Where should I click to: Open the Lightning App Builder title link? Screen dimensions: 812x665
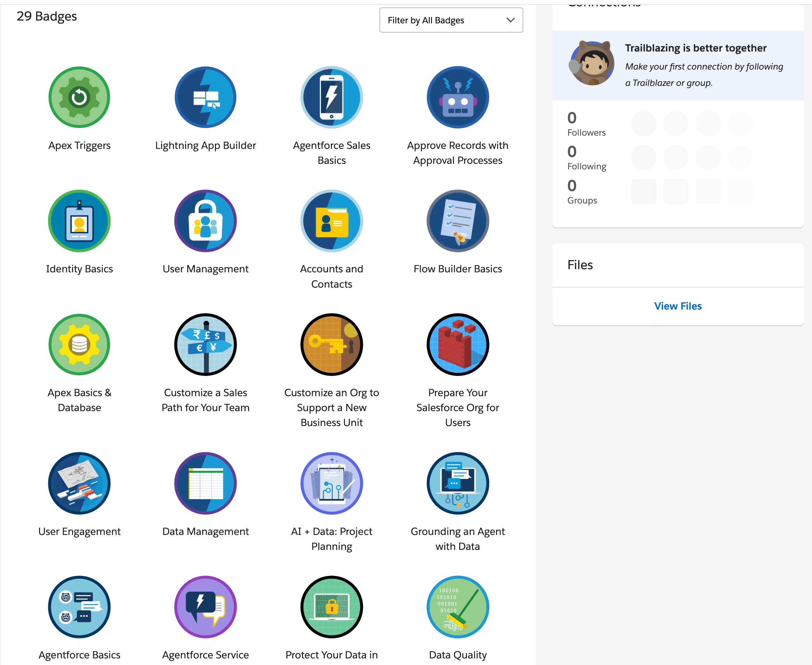(x=205, y=146)
